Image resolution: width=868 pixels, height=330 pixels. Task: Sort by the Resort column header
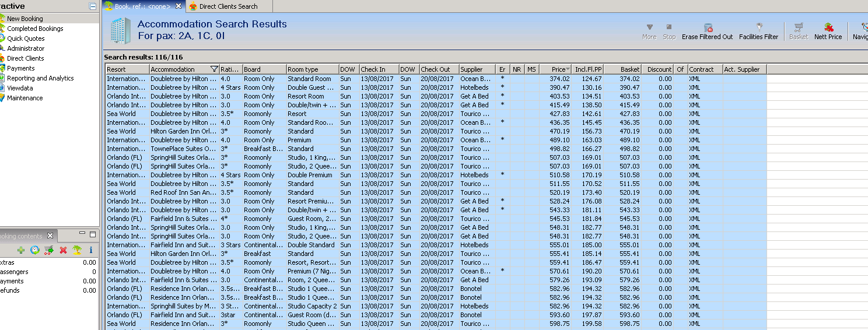click(x=127, y=69)
